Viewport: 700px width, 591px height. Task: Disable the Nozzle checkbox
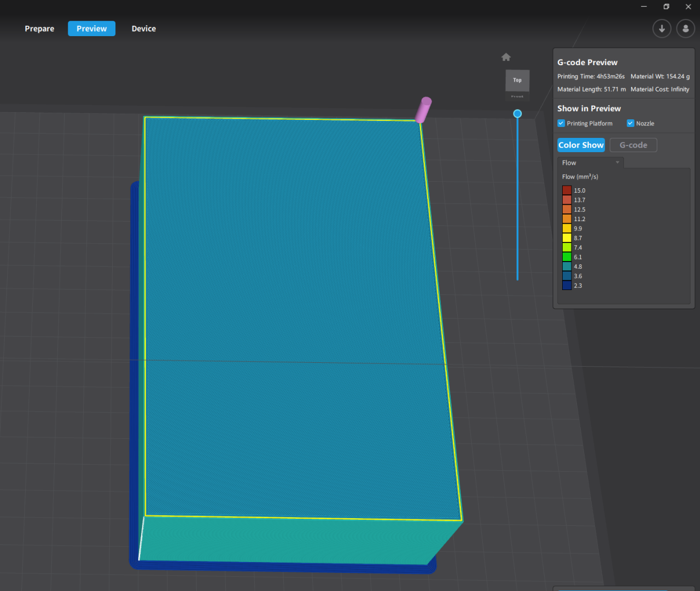pos(631,123)
